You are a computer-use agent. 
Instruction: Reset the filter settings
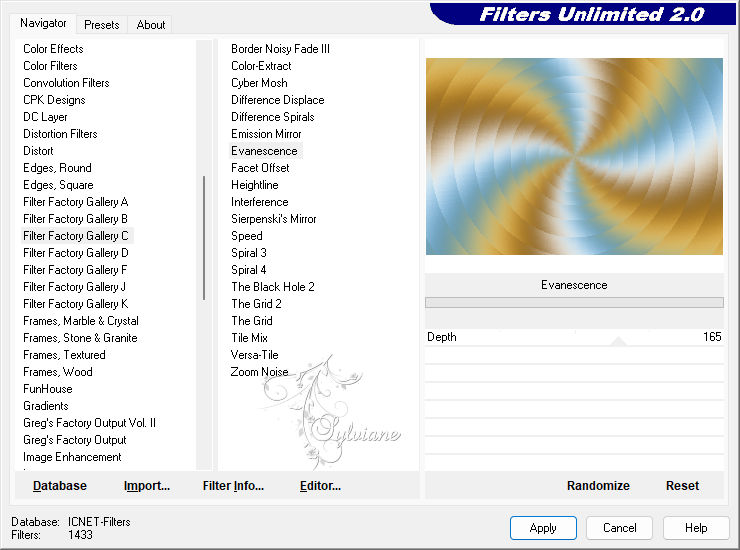pos(682,485)
